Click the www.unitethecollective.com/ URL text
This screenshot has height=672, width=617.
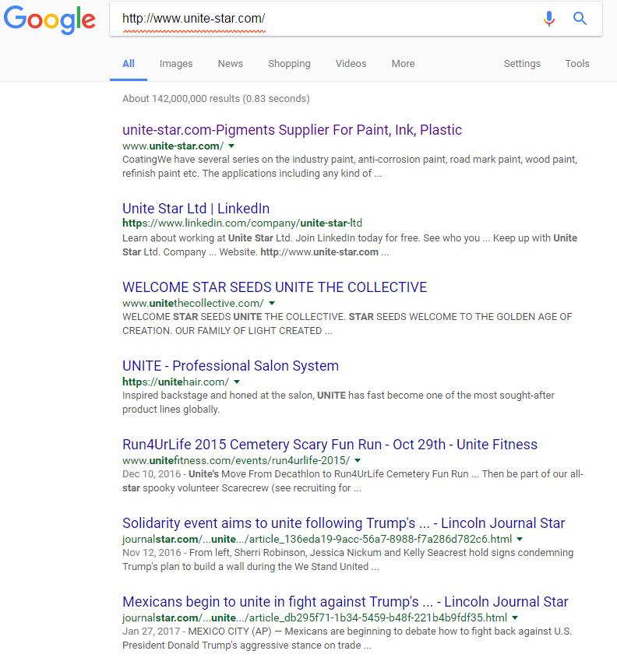click(x=193, y=303)
